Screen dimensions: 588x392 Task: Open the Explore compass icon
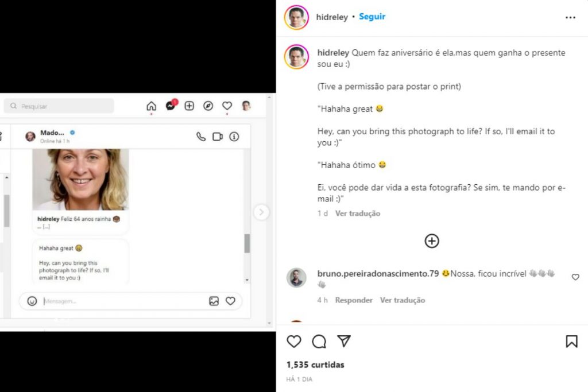208,106
